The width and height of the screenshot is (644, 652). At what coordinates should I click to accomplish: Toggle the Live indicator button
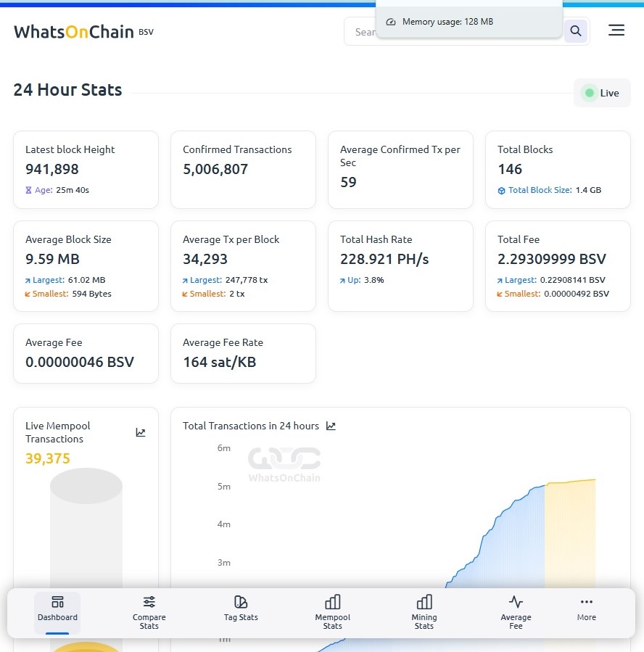(x=602, y=93)
